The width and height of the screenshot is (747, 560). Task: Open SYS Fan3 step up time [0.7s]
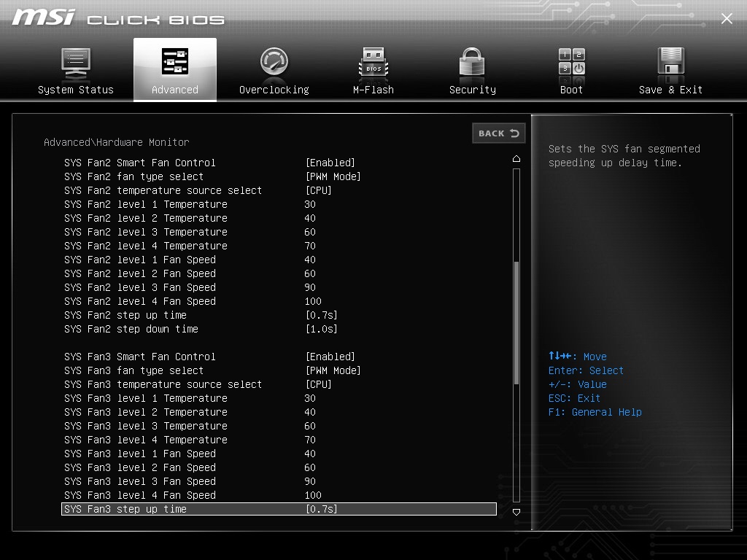(322, 509)
